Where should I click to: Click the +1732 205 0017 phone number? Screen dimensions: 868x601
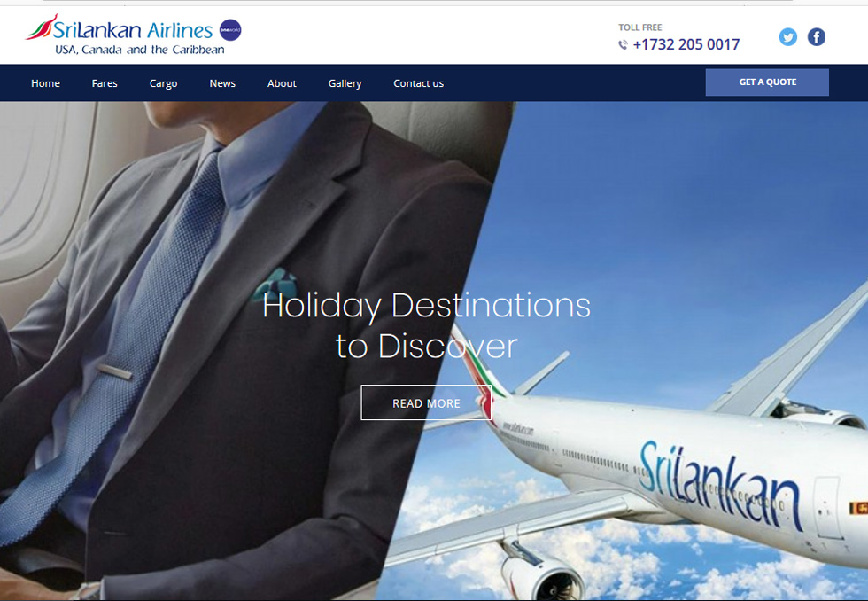pyautogui.click(x=686, y=44)
